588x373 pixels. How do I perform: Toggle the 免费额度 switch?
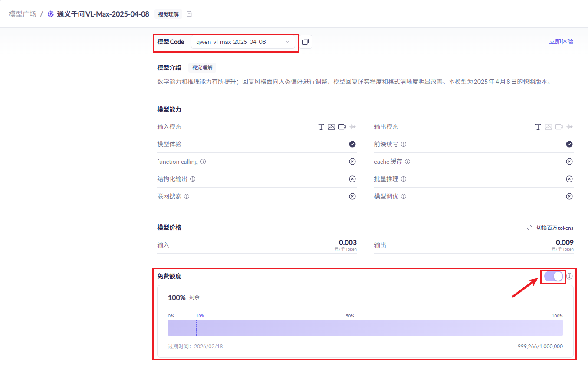[x=553, y=276]
